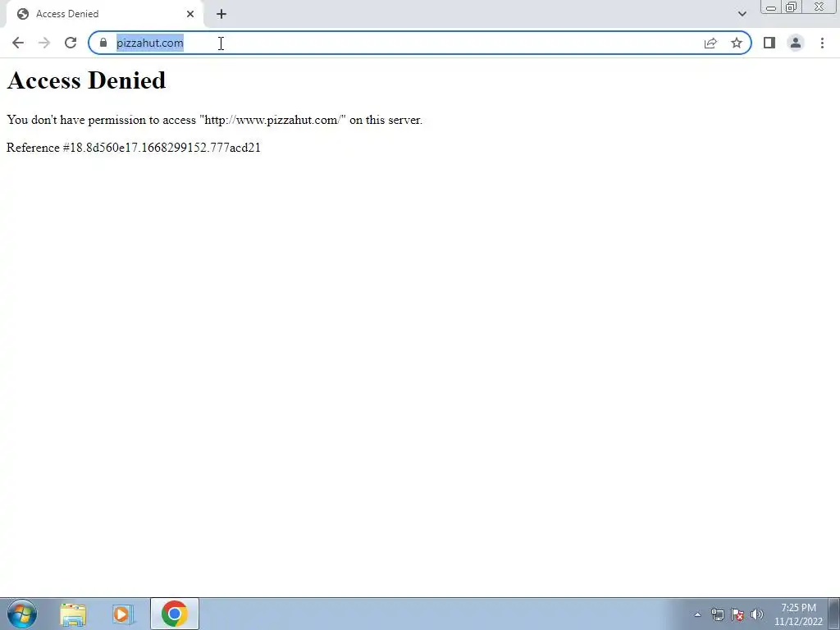The height and width of the screenshot is (630, 840).
Task: Click the Show desktop strip
Action: [x=834, y=614]
